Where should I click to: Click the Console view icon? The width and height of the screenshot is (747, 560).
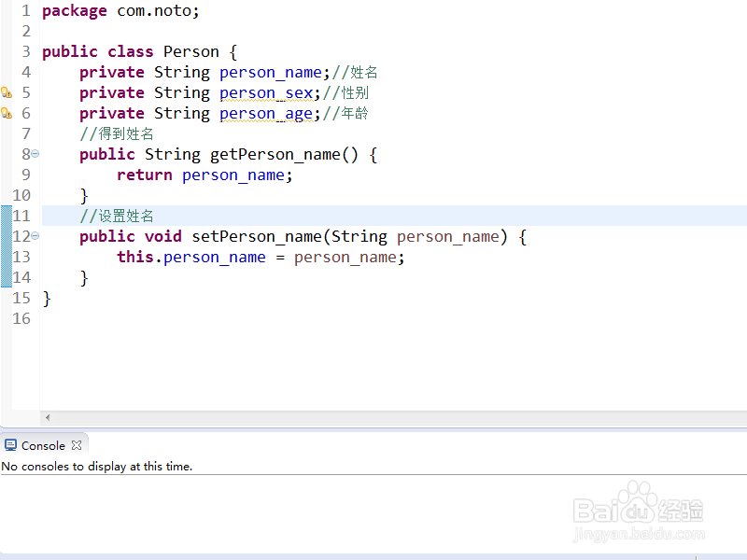click(10, 445)
